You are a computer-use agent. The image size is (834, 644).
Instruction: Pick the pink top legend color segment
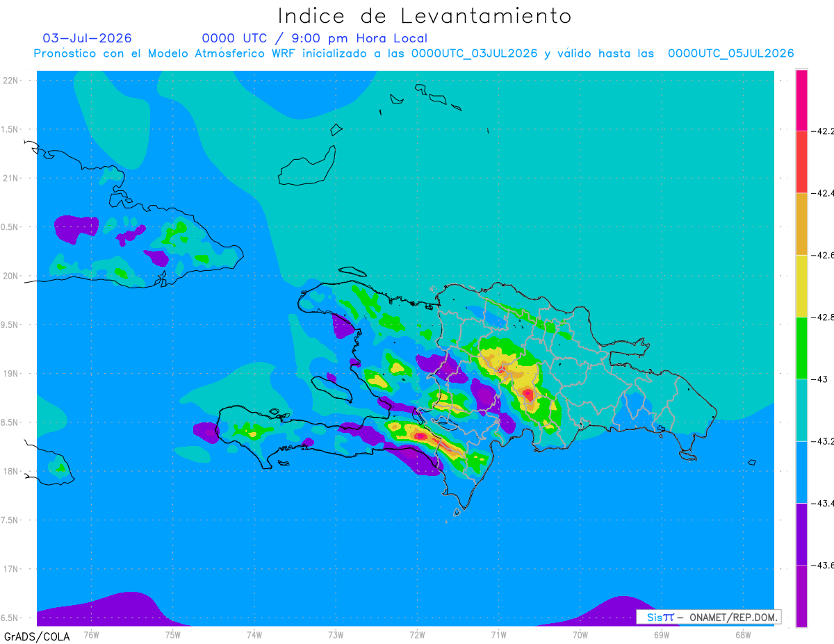pos(801,100)
